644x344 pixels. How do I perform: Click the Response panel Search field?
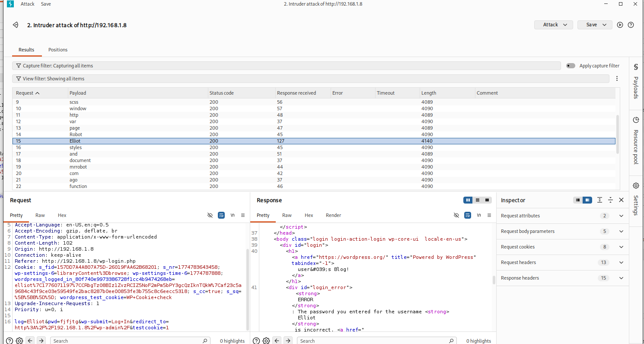pos(377,341)
